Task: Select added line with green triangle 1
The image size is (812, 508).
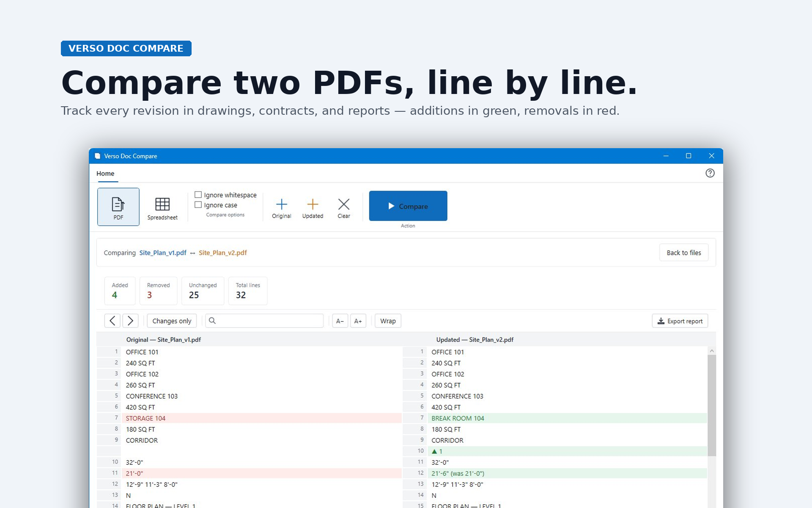Action: pos(568,451)
